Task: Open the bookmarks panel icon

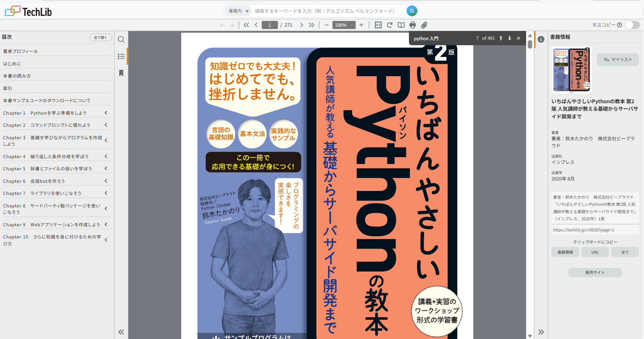Action: point(121,73)
